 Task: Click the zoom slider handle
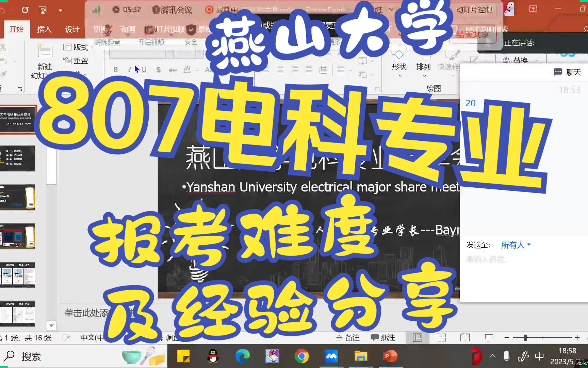[525, 337]
